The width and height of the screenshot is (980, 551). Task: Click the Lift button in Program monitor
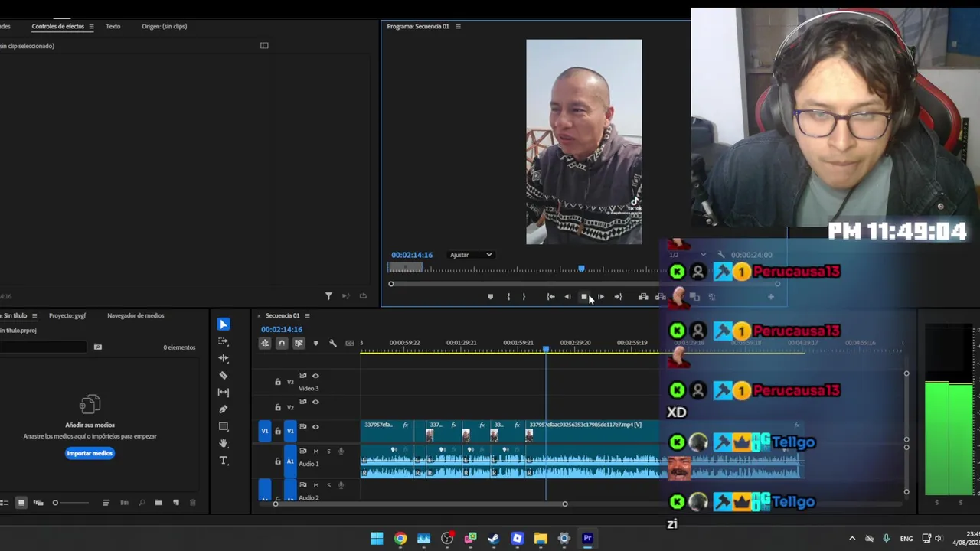pyautogui.click(x=643, y=297)
